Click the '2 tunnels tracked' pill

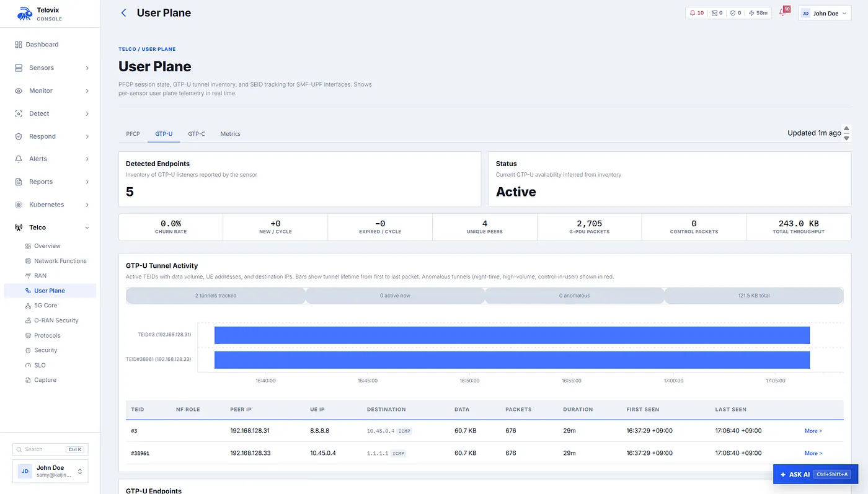[x=215, y=296]
